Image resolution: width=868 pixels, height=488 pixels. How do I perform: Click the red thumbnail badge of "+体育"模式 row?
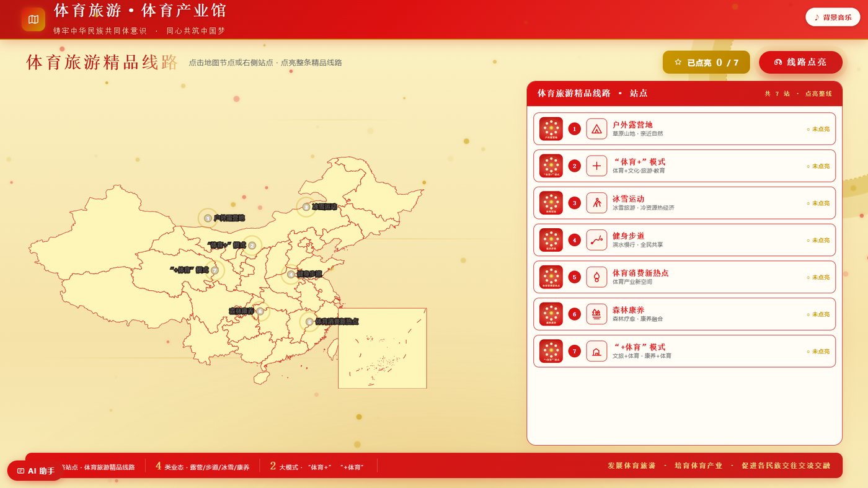point(551,352)
